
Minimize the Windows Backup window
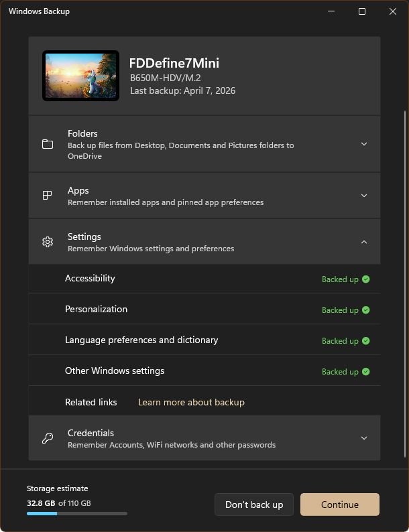click(331, 11)
